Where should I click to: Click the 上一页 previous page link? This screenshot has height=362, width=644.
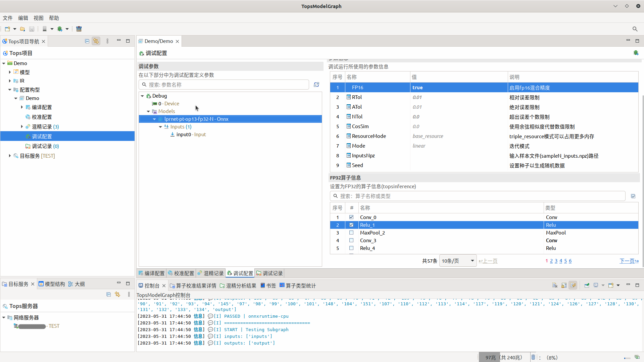488,261
